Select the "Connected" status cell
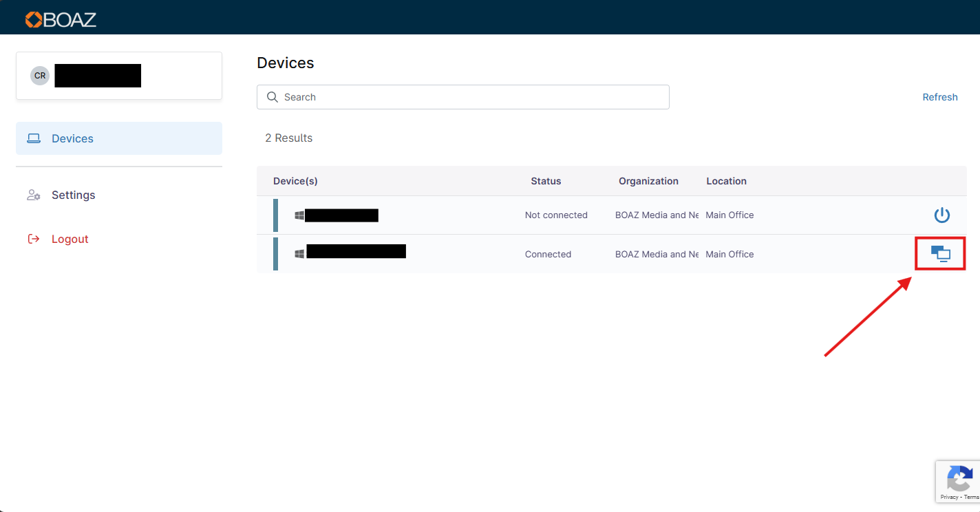Image resolution: width=980 pixels, height=512 pixels. pyautogui.click(x=548, y=254)
